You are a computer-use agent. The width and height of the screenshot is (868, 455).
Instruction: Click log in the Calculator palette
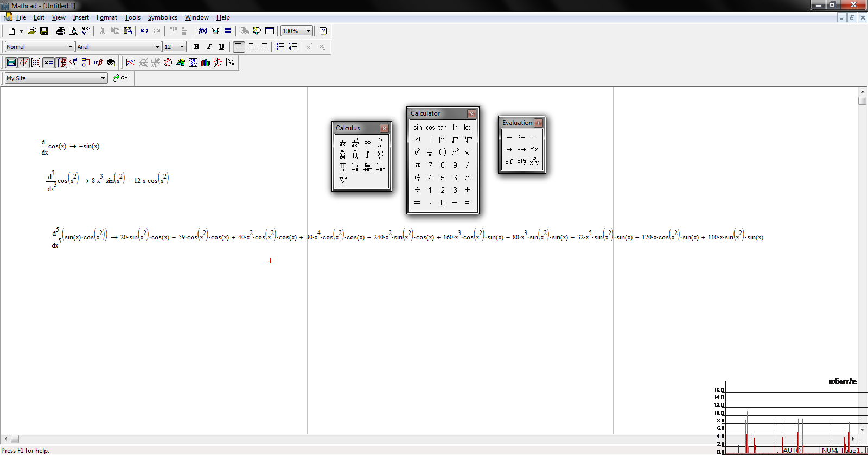click(x=468, y=128)
